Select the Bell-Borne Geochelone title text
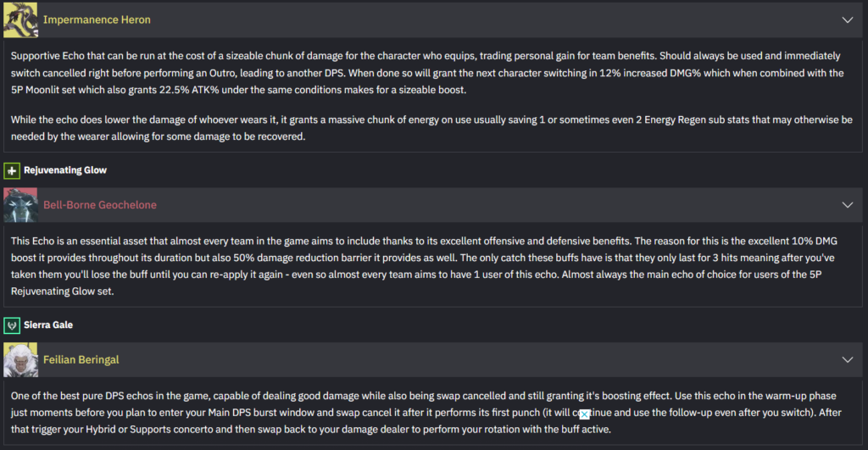This screenshot has width=868, height=450. pyautogui.click(x=100, y=205)
